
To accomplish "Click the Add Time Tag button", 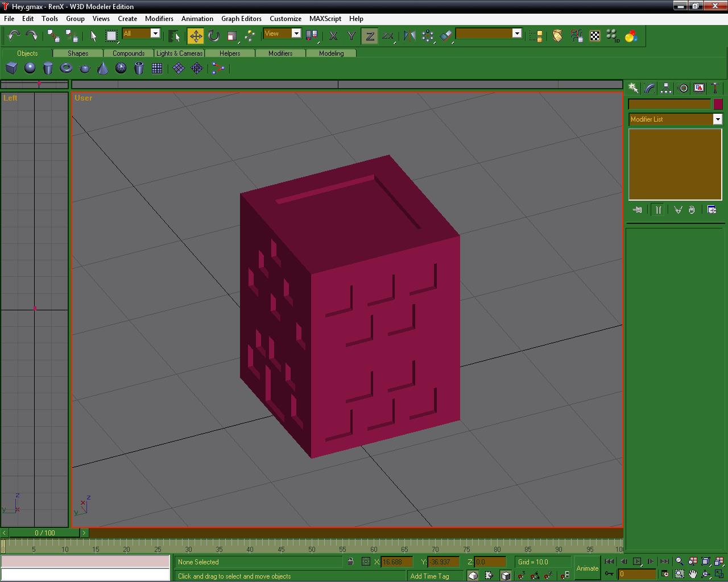I will 429,576.
